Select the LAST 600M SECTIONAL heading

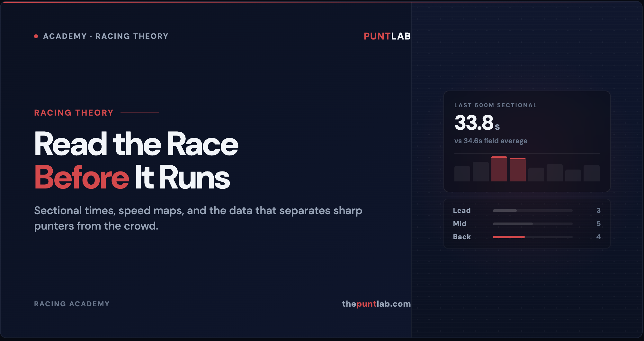pyautogui.click(x=495, y=105)
